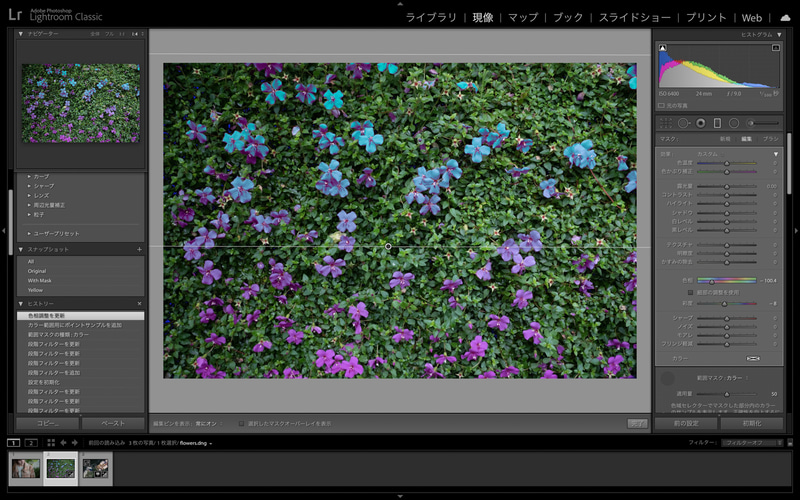Click the color range eyedropper circle

(667, 379)
